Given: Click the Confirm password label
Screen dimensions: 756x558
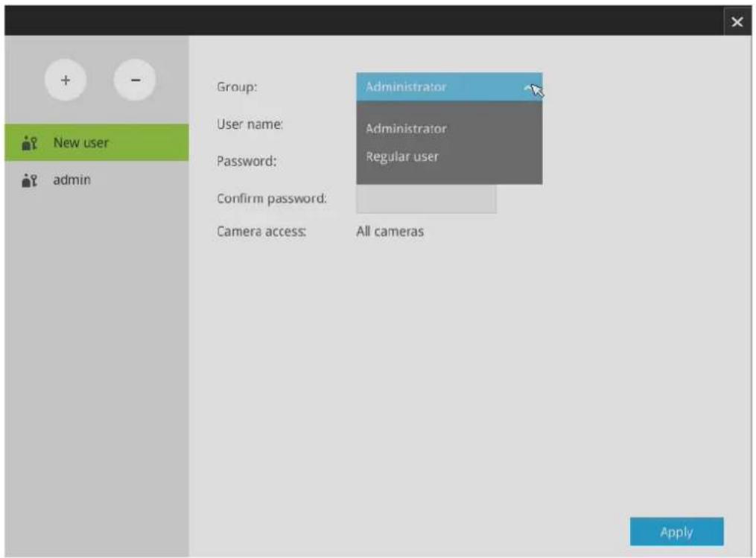Looking at the screenshot, I should point(271,199).
